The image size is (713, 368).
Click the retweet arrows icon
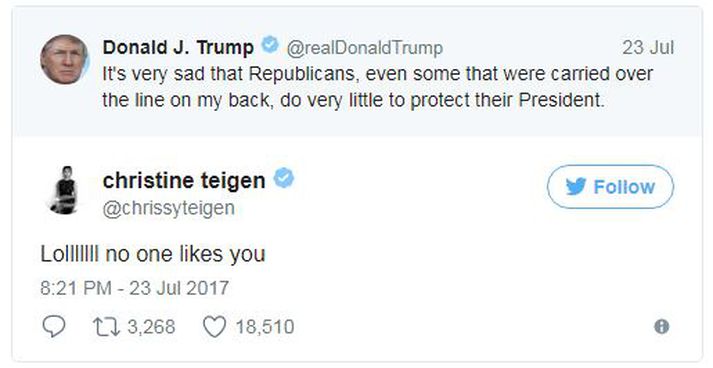tap(105, 327)
